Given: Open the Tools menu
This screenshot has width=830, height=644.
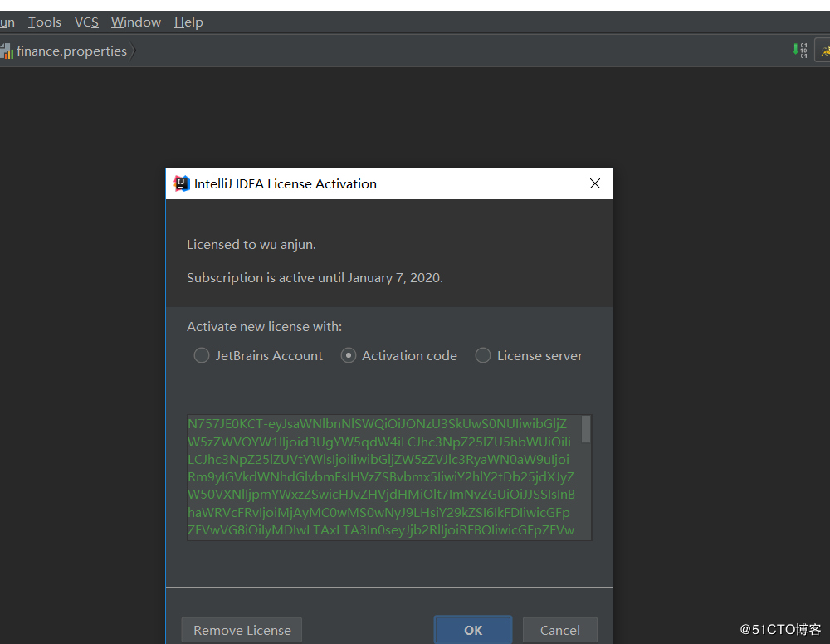Looking at the screenshot, I should [x=45, y=22].
